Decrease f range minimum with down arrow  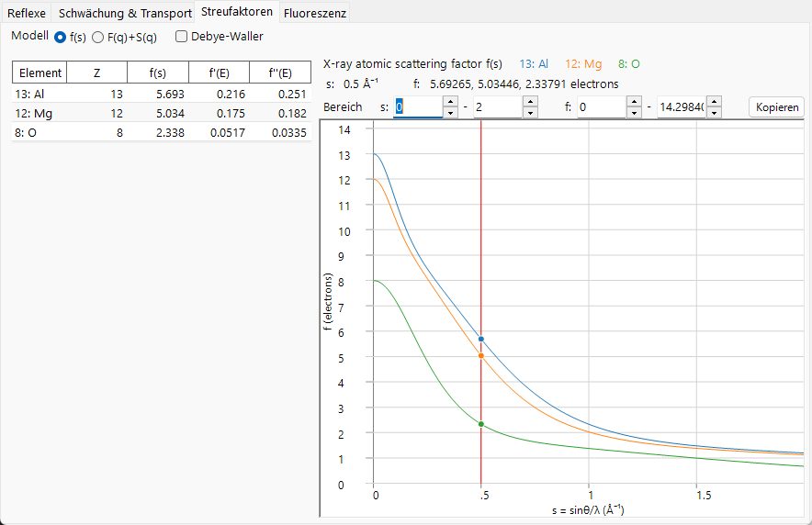tap(635, 113)
